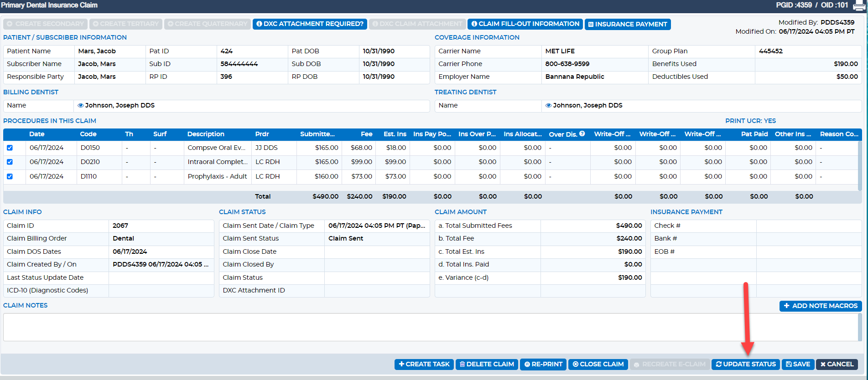Click the printer icon in the title bar

[859, 5]
